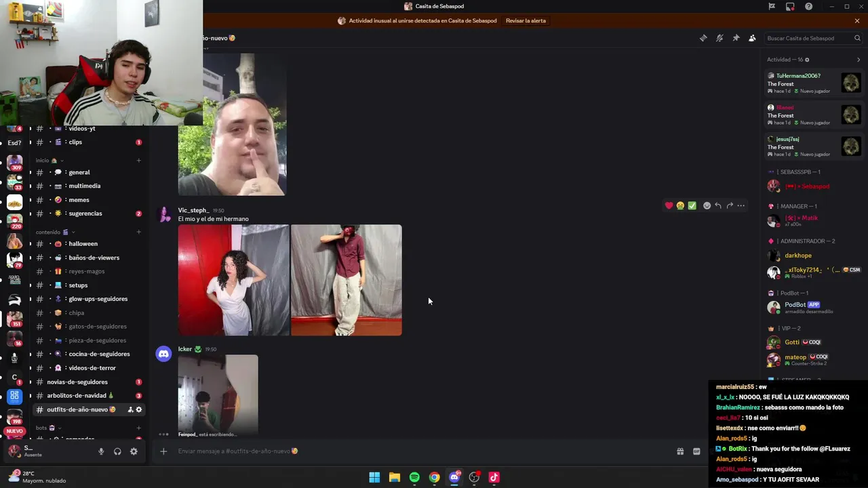The image size is (868, 488).
Task: Open Vic_steph_ brother outfit photo
Action: (347, 280)
